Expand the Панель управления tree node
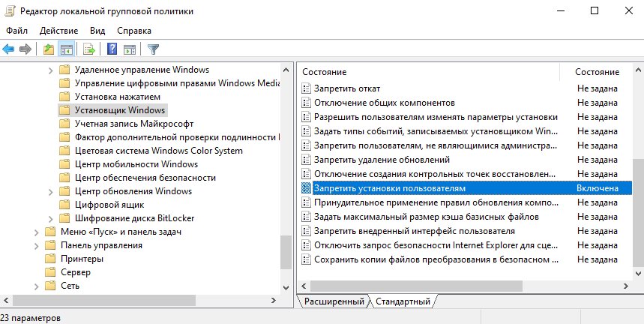Viewport: 644px width, 324px height. pyautogui.click(x=37, y=245)
